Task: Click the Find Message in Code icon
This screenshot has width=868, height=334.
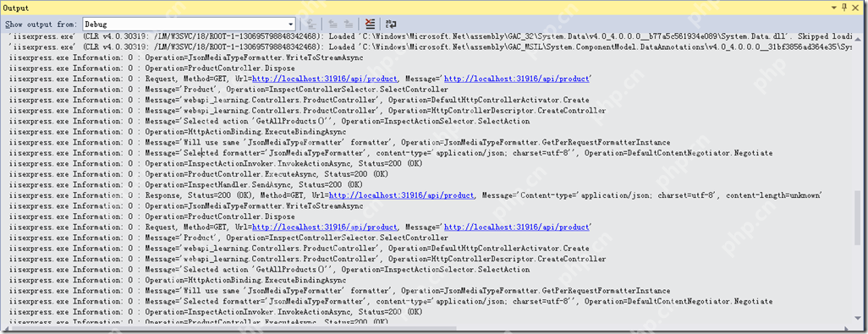Action: pyautogui.click(x=311, y=24)
